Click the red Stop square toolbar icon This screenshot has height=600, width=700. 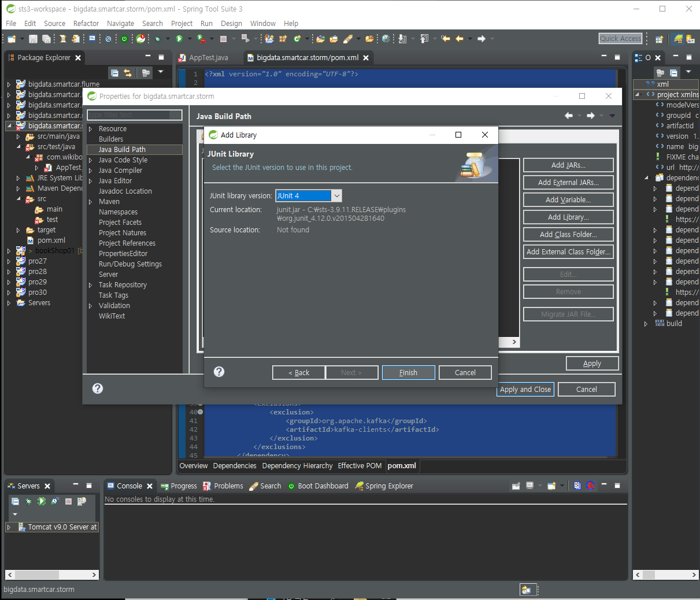pyautogui.click(x=223, y=39)
